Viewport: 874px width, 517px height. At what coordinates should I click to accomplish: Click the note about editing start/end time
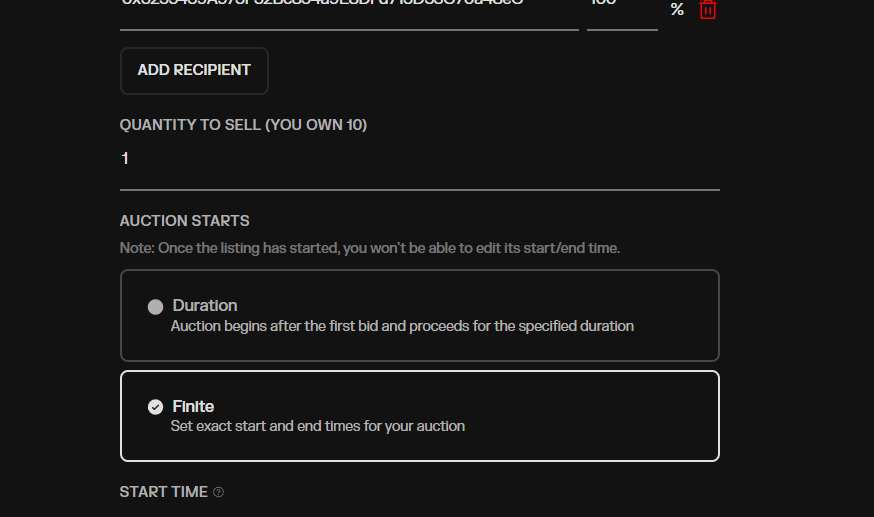[x=370, y=248]
